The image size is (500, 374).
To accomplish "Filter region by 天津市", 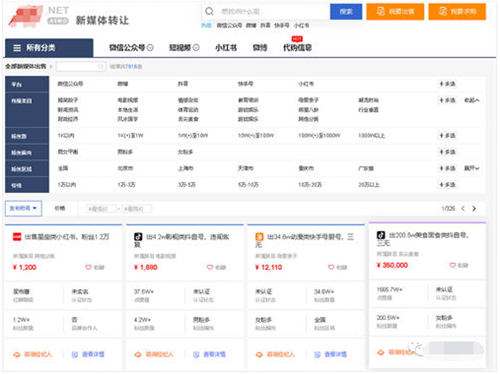I will [246, 168].
